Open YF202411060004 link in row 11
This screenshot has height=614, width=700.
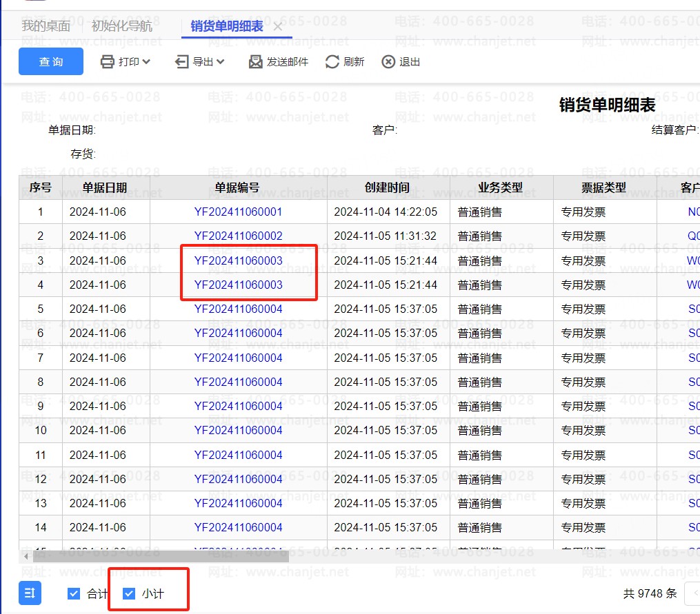(x=239, y=455)
